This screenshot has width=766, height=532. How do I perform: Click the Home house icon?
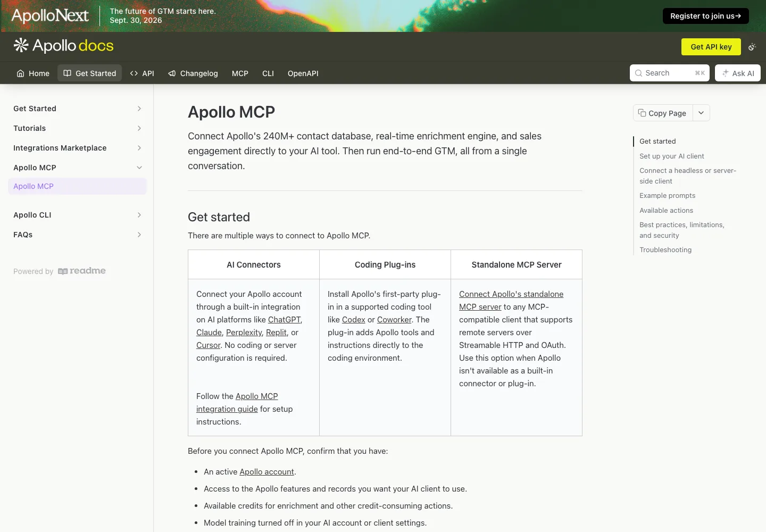(20, 73)
